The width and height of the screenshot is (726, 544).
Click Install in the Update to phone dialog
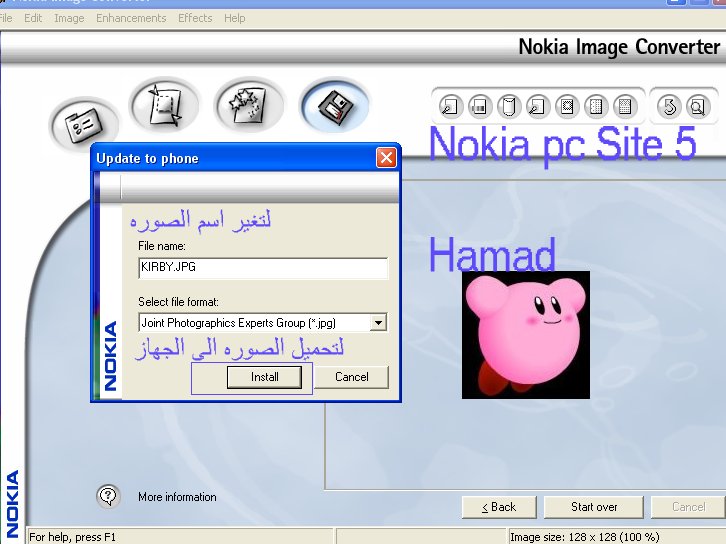264,377
